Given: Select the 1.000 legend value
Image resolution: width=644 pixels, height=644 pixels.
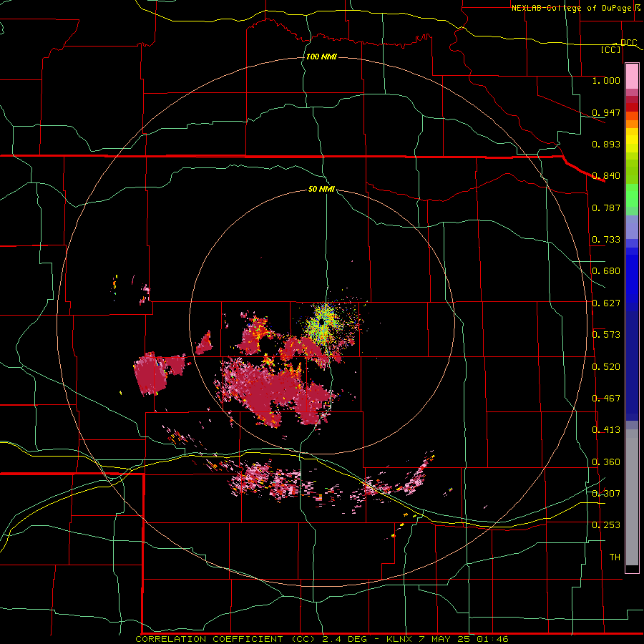Looking at the screenshot, I should click(x=606, y=80).
